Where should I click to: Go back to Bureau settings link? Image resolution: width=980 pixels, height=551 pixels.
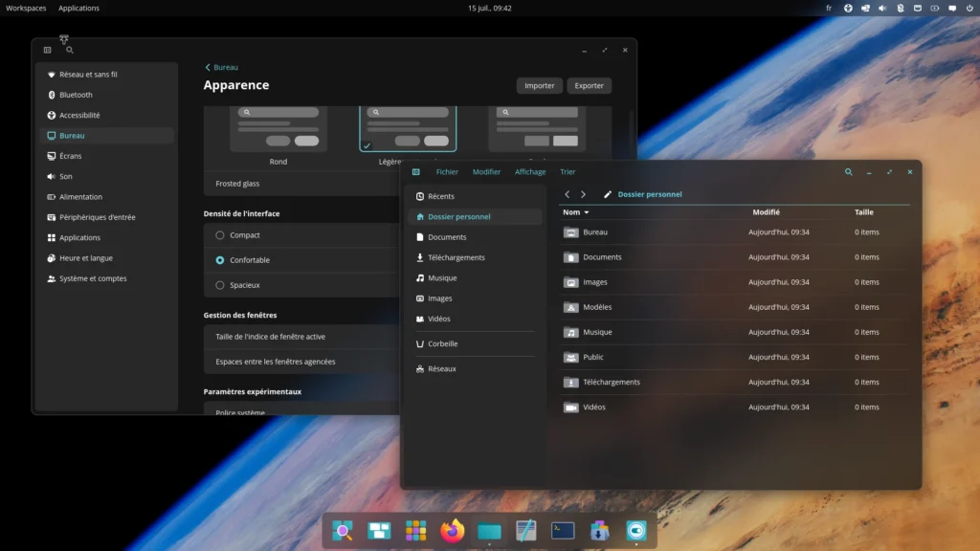coord(221,68)
